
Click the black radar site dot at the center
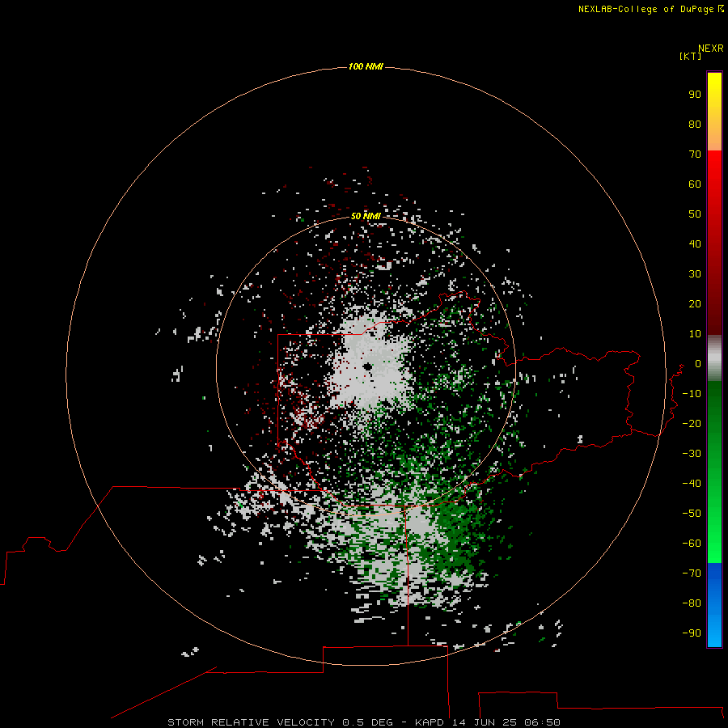click(368, 366)
